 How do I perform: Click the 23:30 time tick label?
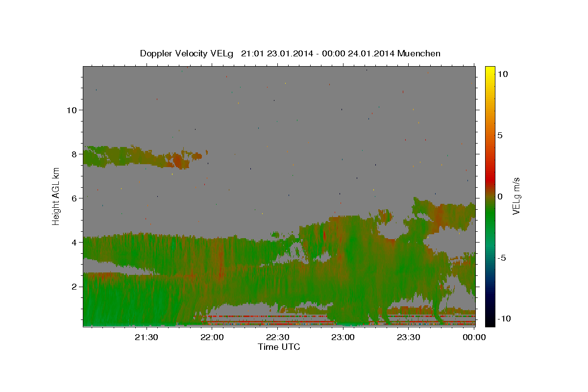pyautogui.click(x=409, y=337)
